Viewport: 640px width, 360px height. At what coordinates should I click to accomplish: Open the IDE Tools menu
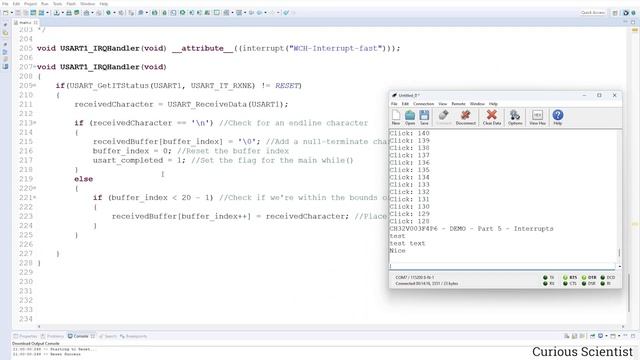pos(58,4)
